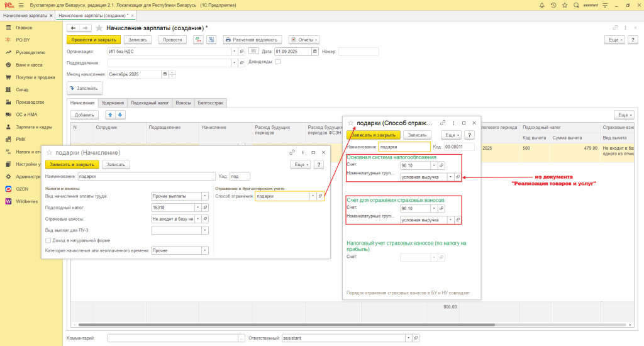The height and width of the screenshot is (346, 644).
Task: Go back with the left arrow
Action: (73, 28)
